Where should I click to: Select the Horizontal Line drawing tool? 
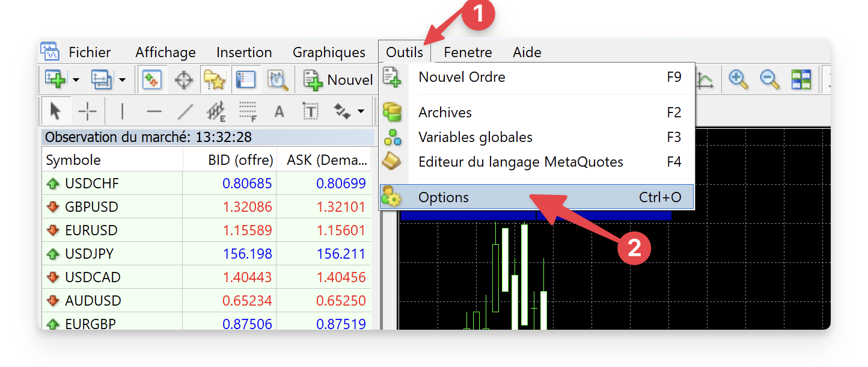pyautogui.click(x=154, y=111)
